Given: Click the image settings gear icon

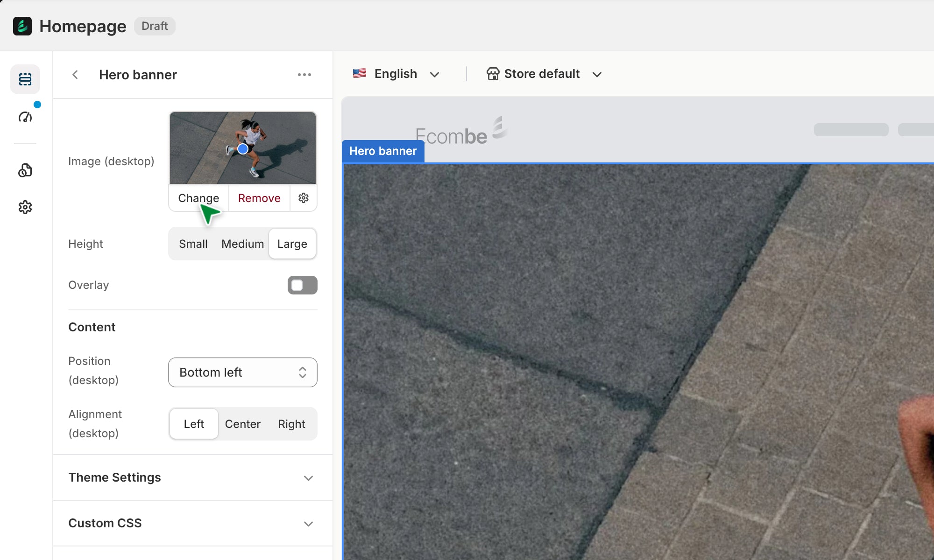Looking at the screenshot, I should pos(304,198).
